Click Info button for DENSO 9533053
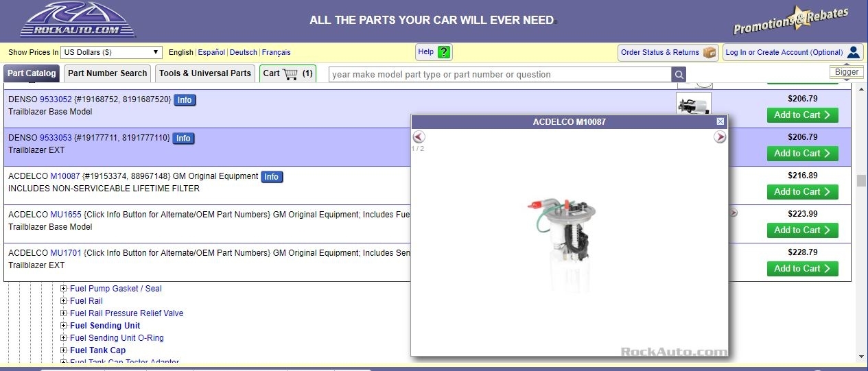This screenshot has width=868, height=371. [183, 139]
